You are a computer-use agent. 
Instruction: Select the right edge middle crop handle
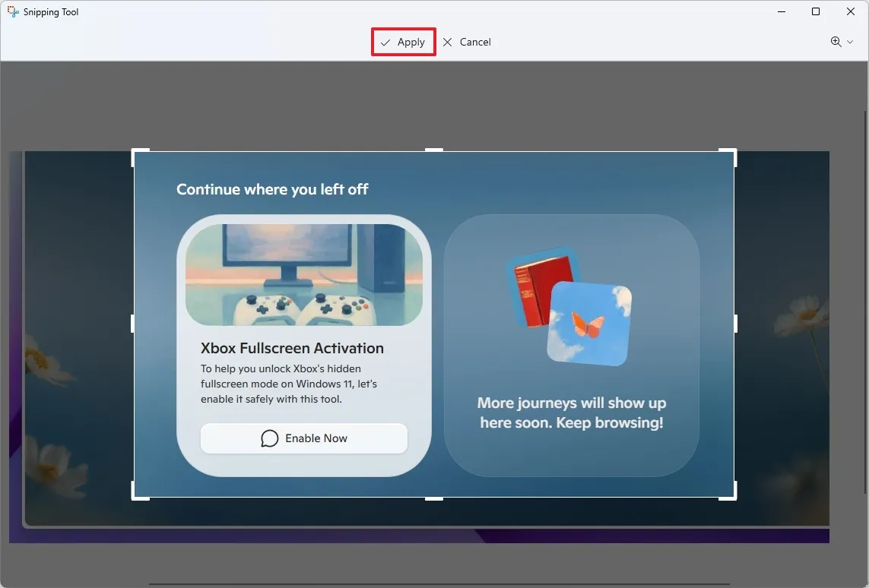(734, 324)
